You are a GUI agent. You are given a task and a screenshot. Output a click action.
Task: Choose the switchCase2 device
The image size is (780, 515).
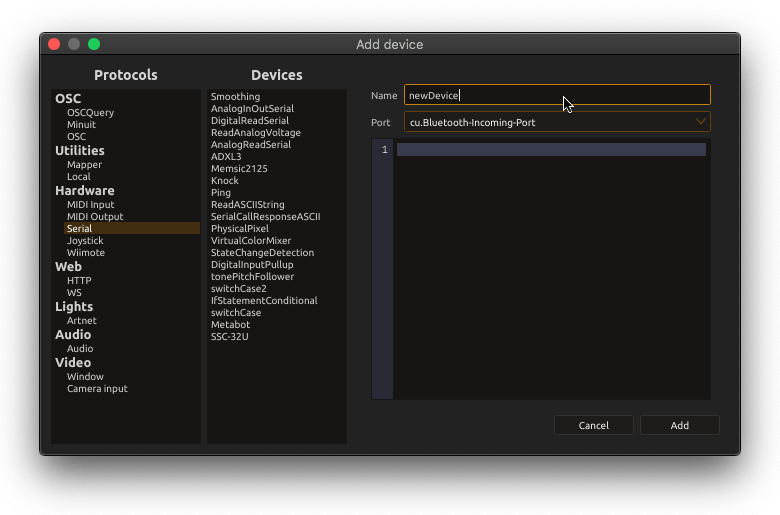point(238,289)
